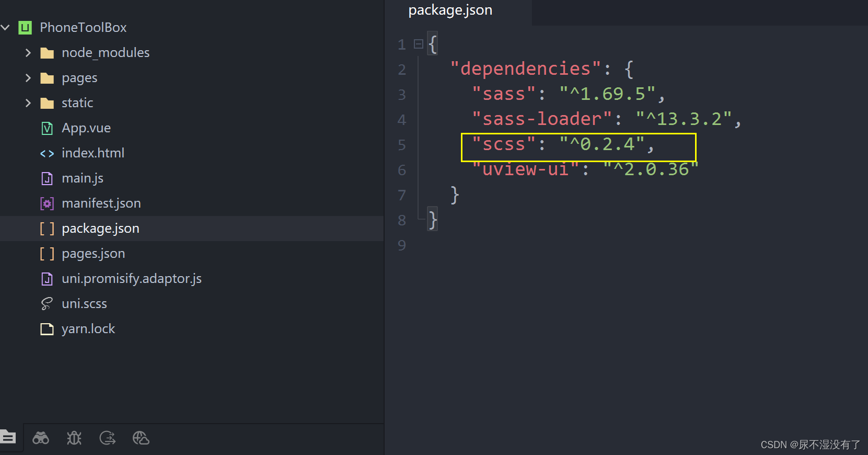
Task: Click the manifest.json gear file icon
Action: coord(47,203)
